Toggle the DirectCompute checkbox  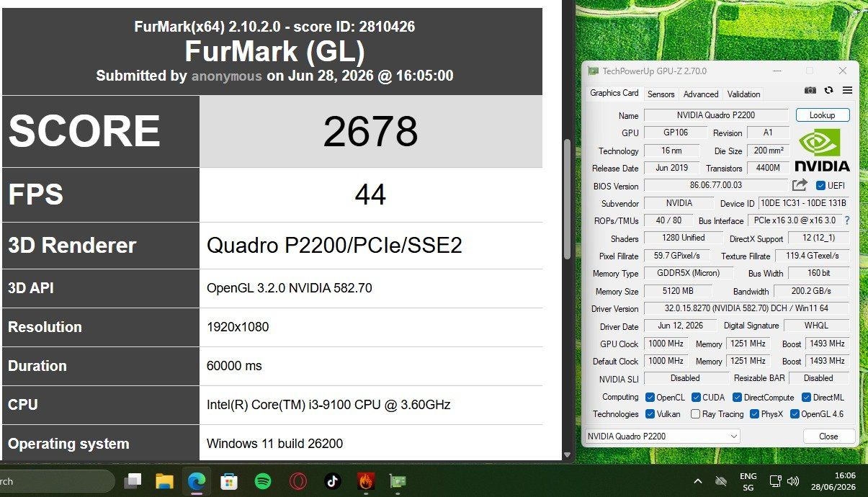coord(737,397)
